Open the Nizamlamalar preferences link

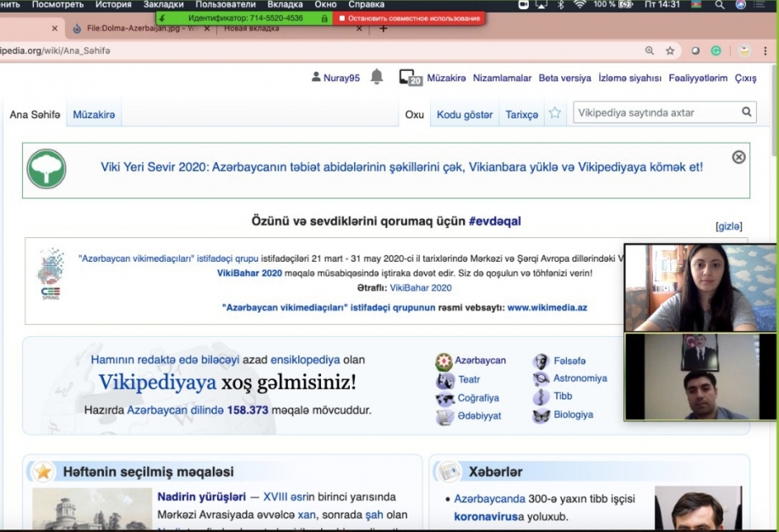point(502,78)
